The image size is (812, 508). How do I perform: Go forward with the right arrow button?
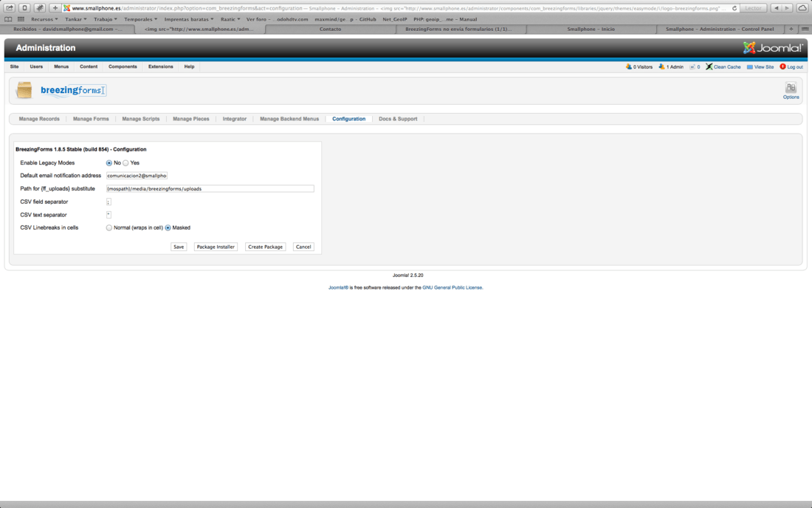pyautogui.click(x=787, y=8)
